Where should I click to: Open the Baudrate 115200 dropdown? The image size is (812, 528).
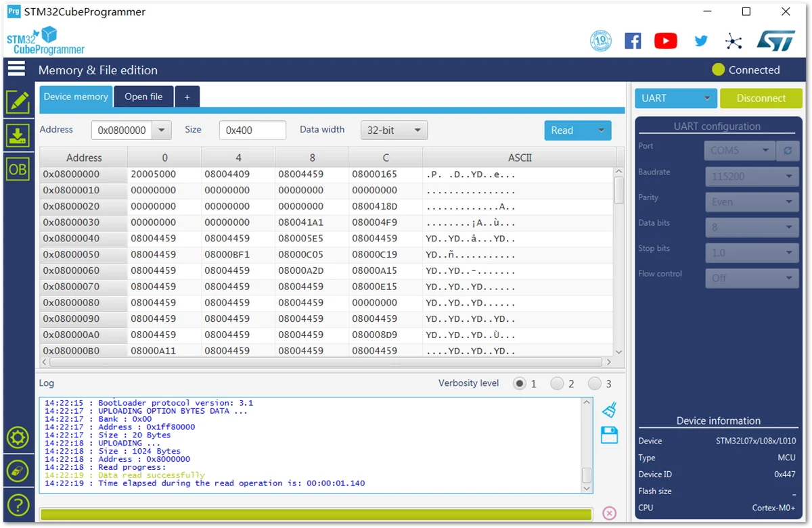click(x=752, y=176)
